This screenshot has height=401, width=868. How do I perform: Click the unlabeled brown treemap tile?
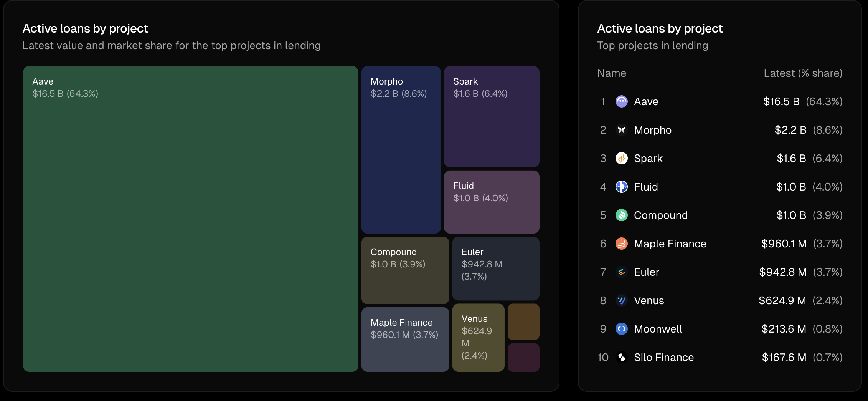[523, 322]
